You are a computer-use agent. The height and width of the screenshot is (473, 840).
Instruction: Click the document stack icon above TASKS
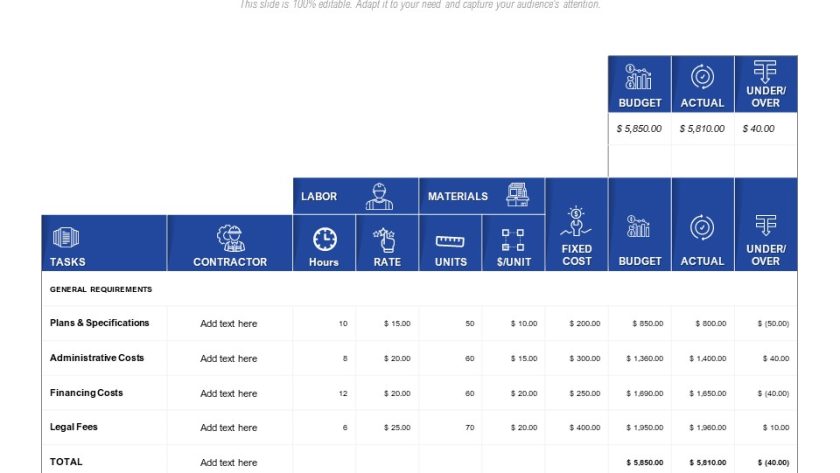(x=66, y=237)
